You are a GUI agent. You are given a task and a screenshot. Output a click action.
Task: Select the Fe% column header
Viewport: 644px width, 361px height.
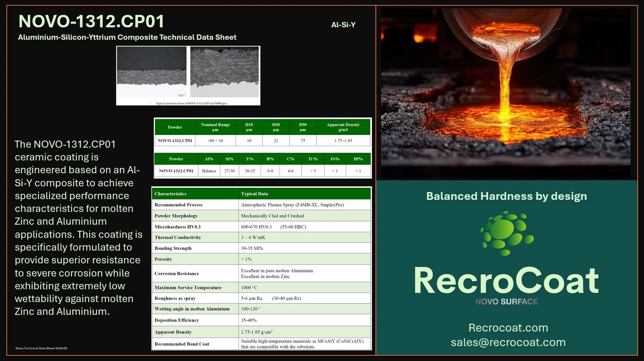[335, 159]
